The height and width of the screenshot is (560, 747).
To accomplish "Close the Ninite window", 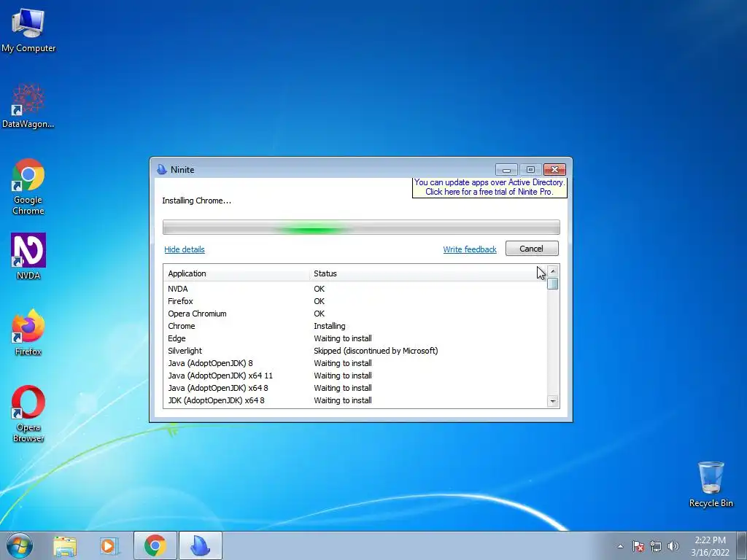I will tap(554, 169).
